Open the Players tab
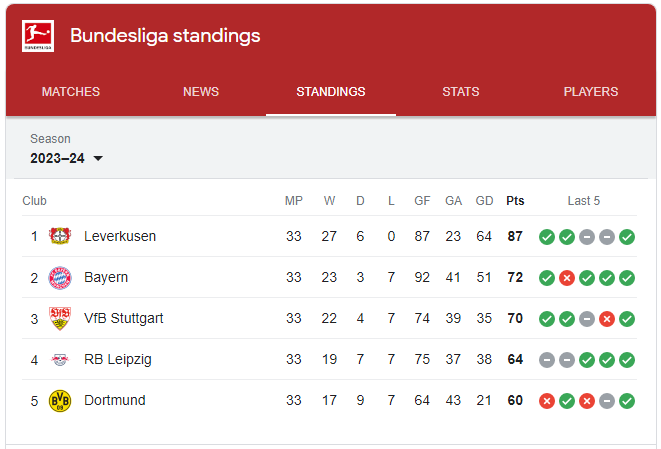 [591, 91]
